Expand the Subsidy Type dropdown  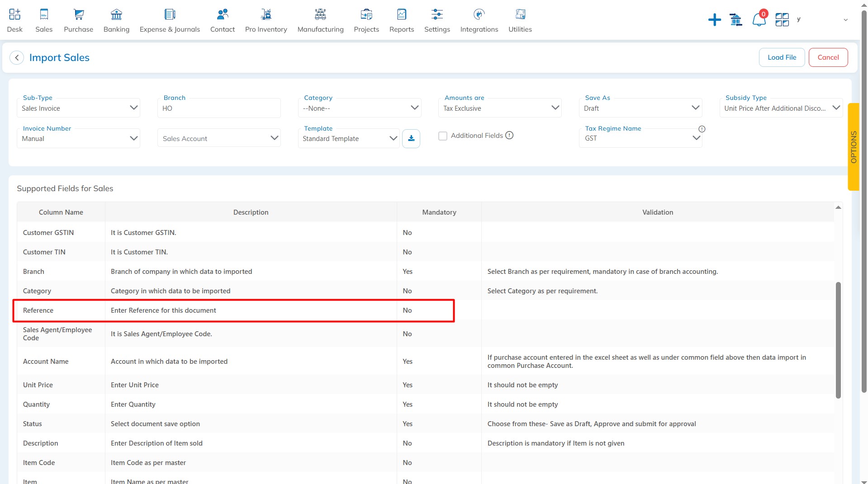781,108
